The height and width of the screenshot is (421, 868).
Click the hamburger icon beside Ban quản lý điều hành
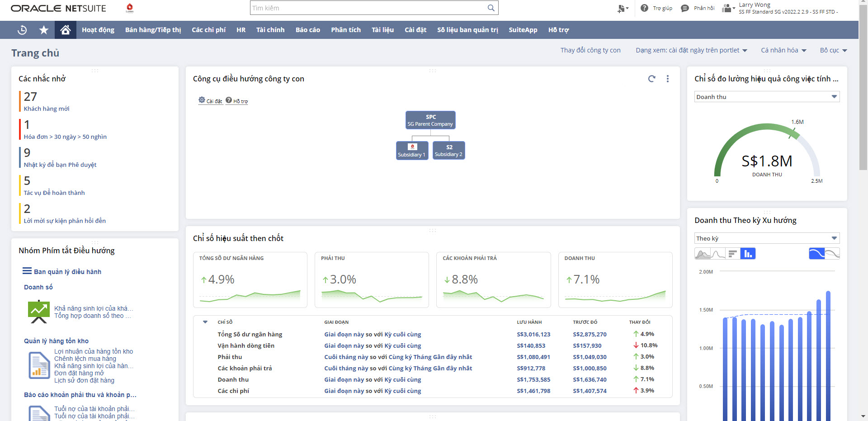(x=27, y=271)
